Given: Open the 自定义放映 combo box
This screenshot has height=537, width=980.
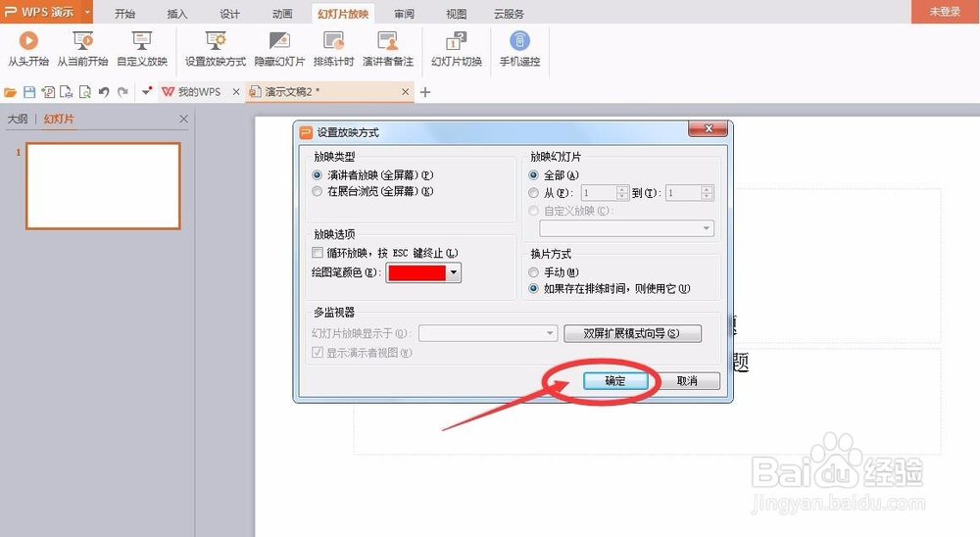Looking at the screenshot, I should pyautogui.click(x=626, y=228).
